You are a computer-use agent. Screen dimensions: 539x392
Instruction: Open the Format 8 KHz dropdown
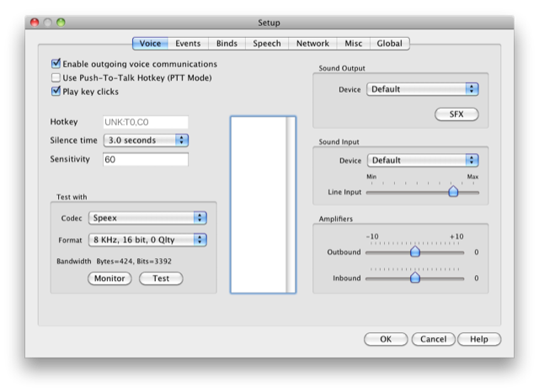point(148,240)
